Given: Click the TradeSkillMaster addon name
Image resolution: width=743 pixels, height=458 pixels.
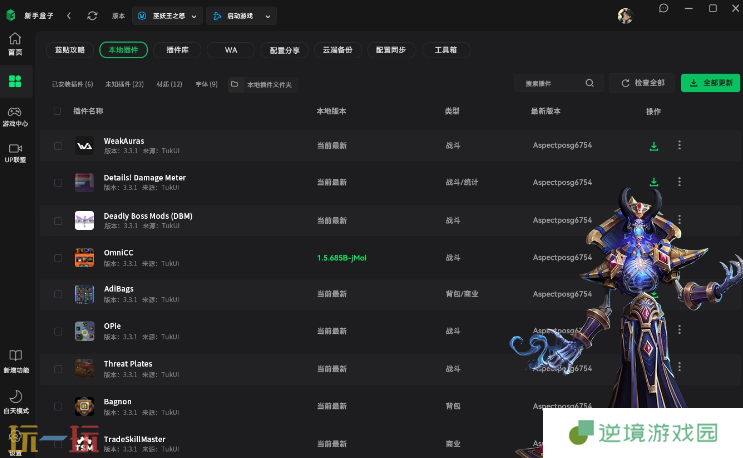Looking at the screenshot, I should click(135, 439).
